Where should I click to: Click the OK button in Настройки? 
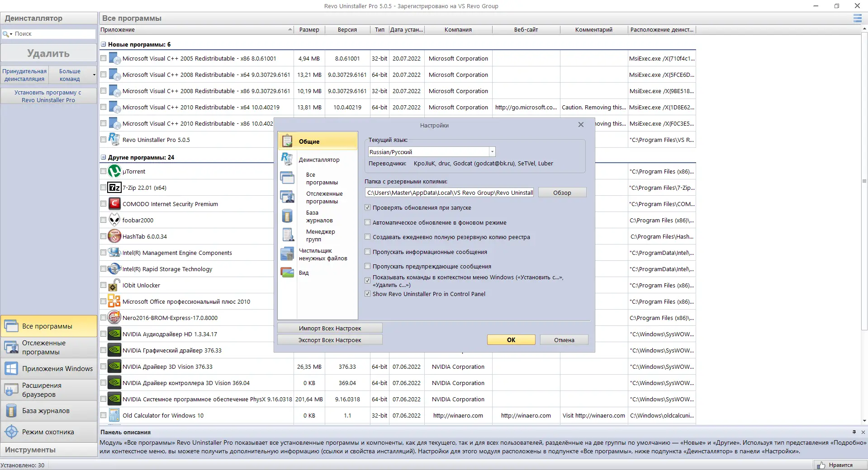(x=511, y=340)
